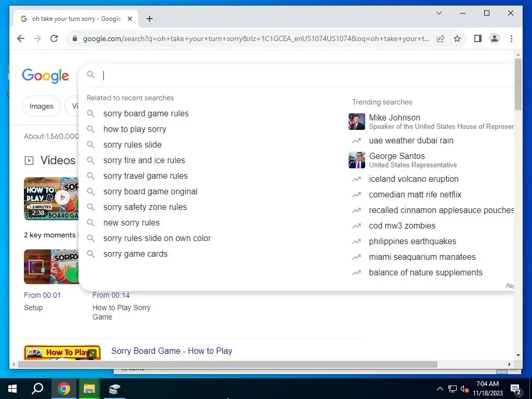Click the magnifier icon in the search box

90,75
